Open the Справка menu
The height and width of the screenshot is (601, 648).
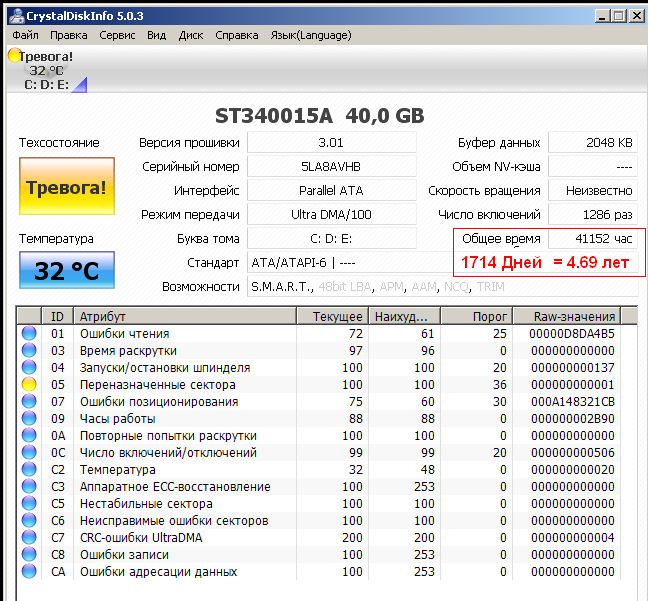[236, 35]
